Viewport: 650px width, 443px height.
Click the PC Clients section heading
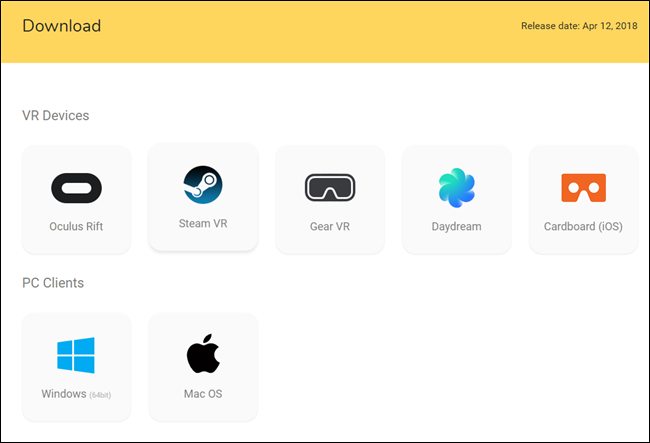(x=53, y=283)
